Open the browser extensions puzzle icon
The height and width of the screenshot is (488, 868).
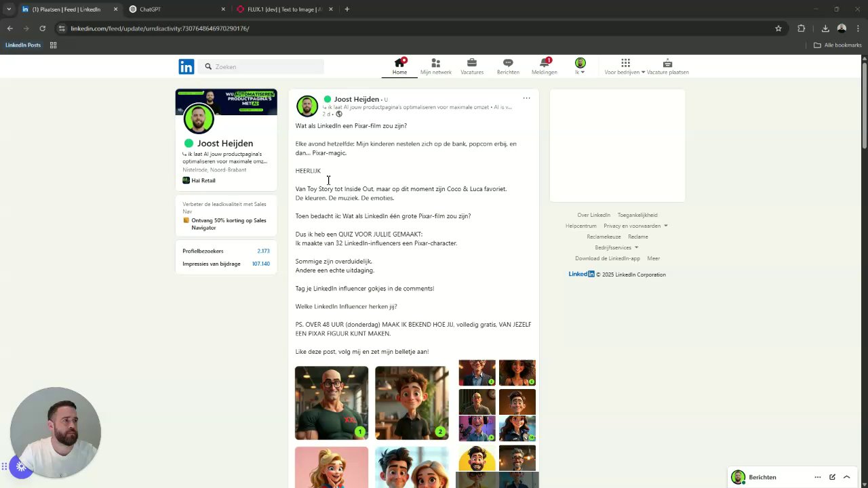pos(802,28)
